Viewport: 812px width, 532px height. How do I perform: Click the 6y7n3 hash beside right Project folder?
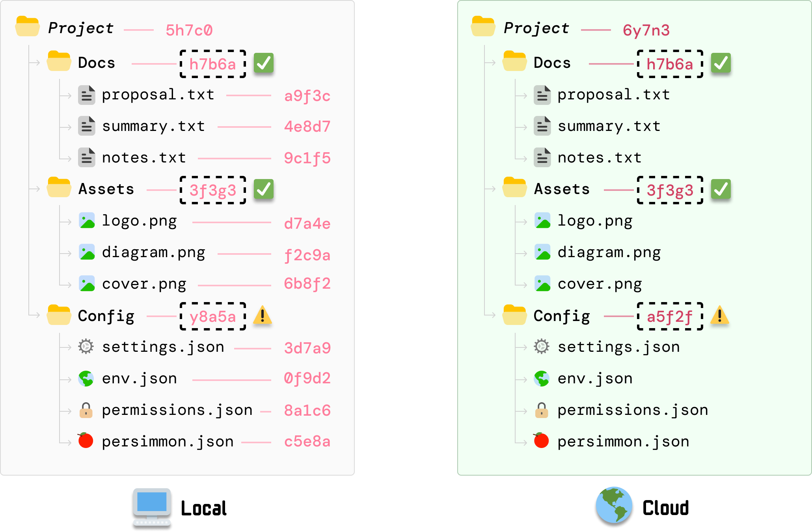point(646,30)
